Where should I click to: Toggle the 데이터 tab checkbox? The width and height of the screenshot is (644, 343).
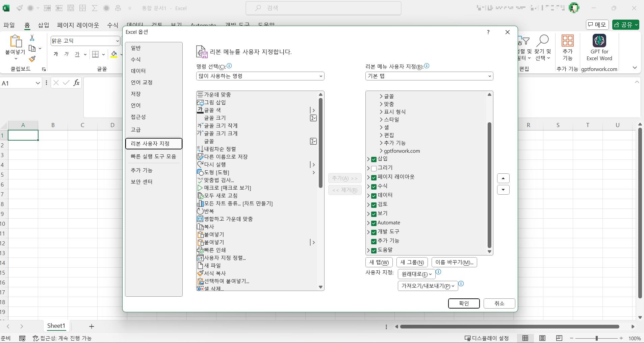click(x=374, y=196)
